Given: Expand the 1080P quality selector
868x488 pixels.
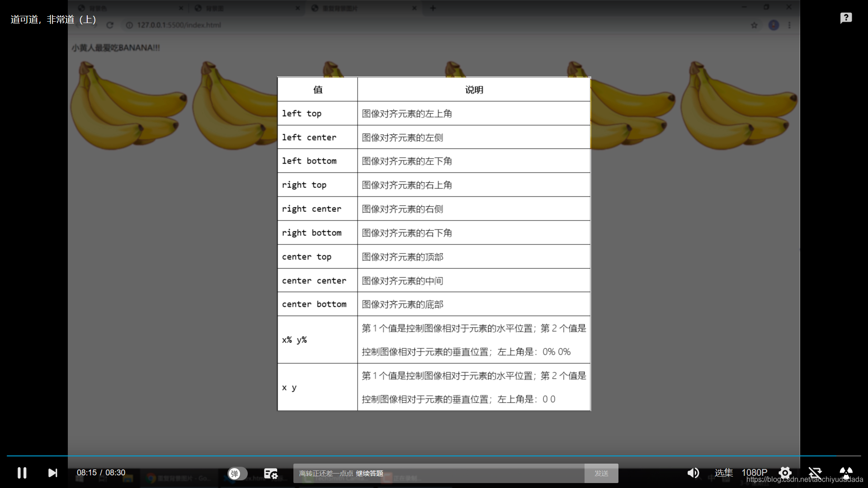Looking at the screenshot, I should pyautogui.click(x=754, y=473).
